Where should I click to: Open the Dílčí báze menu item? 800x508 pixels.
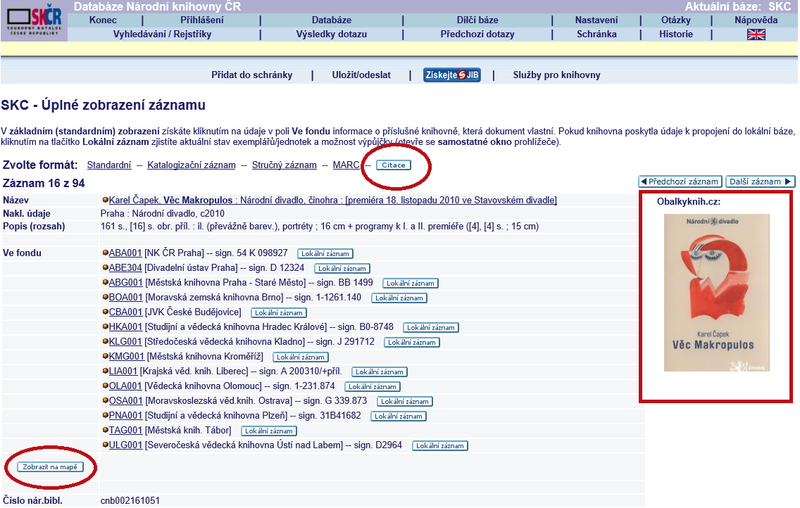click(477, 20)
